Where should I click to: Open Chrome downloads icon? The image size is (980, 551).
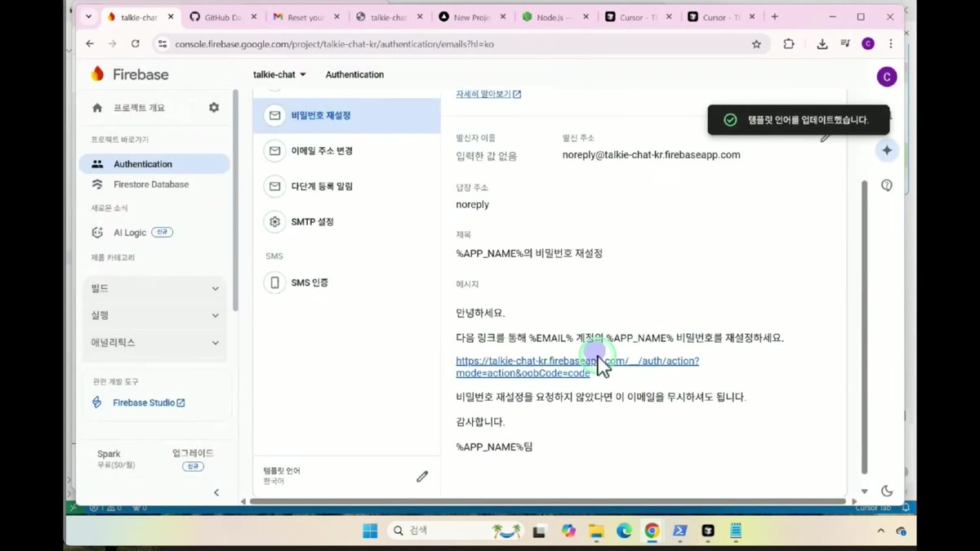tap(822, 44)
